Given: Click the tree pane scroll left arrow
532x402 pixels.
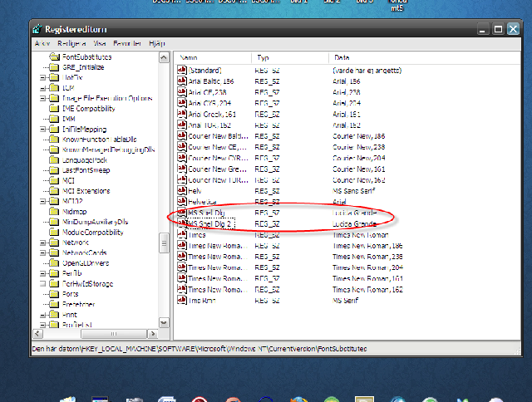Looking at the screenshot, I should (x=38, y=334).
